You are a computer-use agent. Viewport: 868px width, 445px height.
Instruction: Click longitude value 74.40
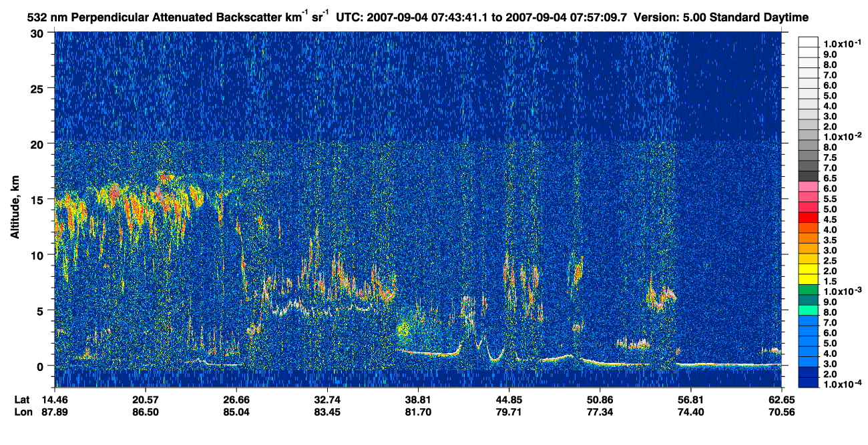pyautogui.click(x=690, y=412)
